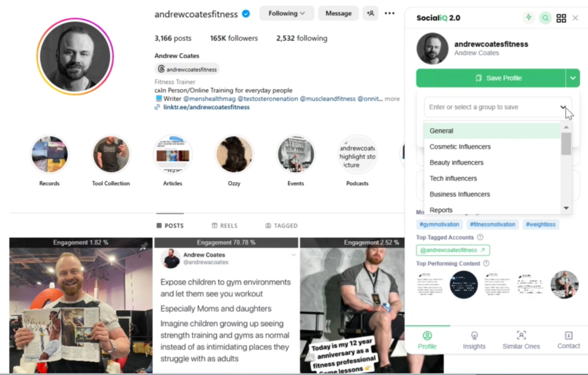The image size is (588, 375).
Task: Open the three-dots more options menu
Action: pos(390,13)
